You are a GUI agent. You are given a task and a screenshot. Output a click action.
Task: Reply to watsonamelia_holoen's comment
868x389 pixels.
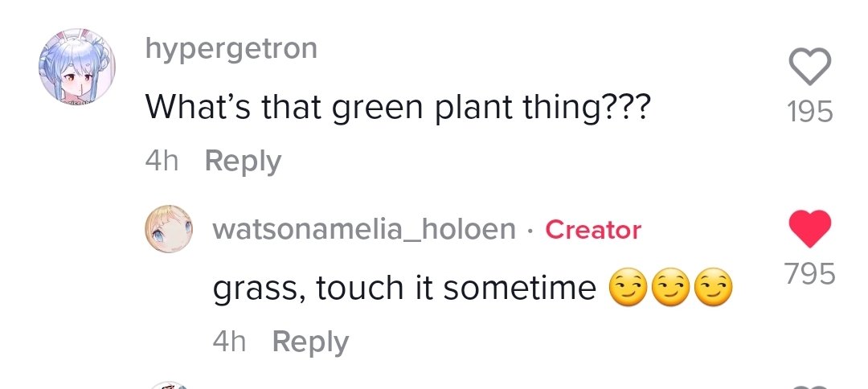[x=310, y=342]
